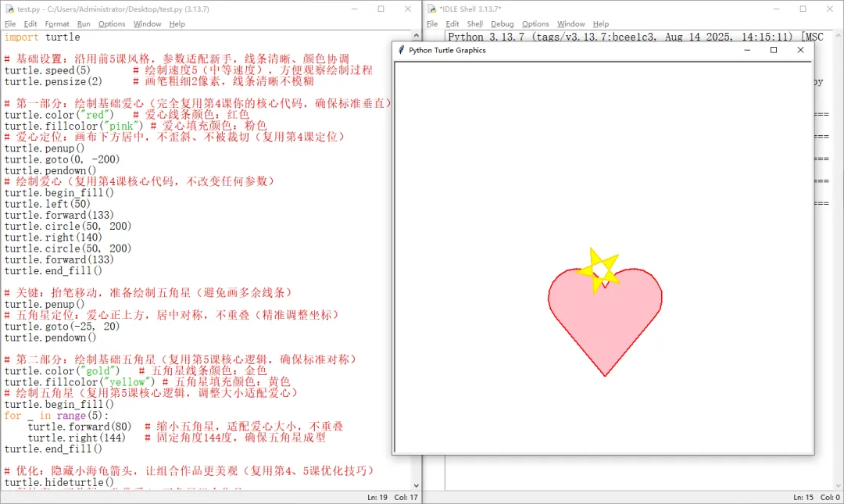Viewport: 844px width, 504px height.
Task: Click the turtle.pensize(2) line
Action: pos(53,81)
